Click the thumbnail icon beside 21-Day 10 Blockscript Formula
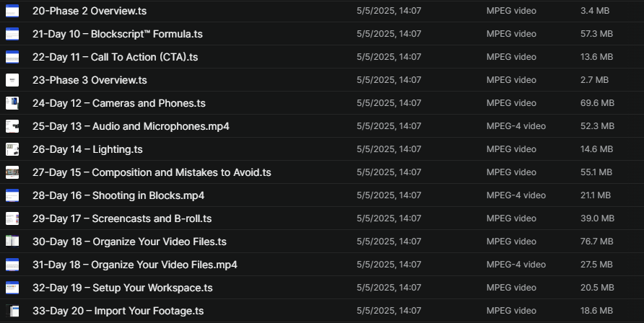This screenshot has width=644, height=323. pos(12,34)
